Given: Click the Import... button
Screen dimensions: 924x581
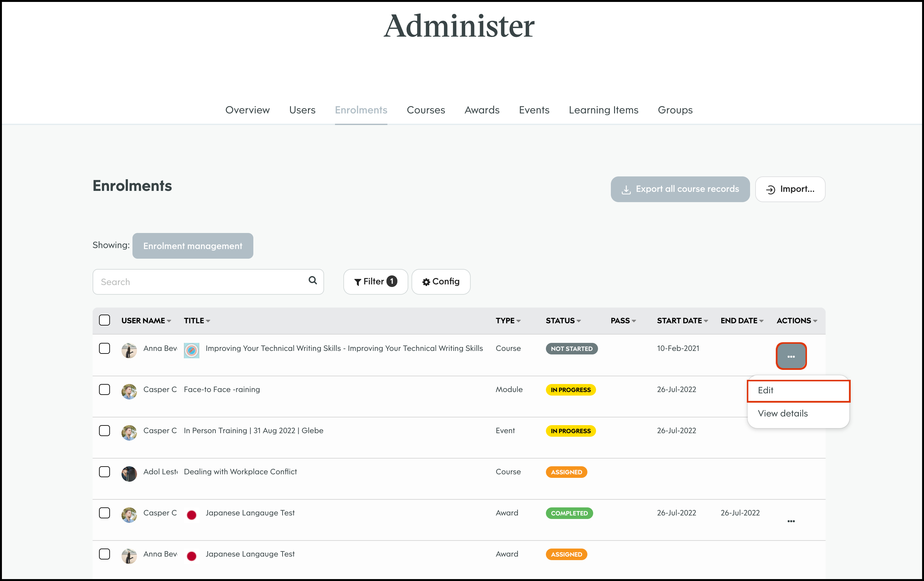Looking at the screenshot, I should [790, 189].
